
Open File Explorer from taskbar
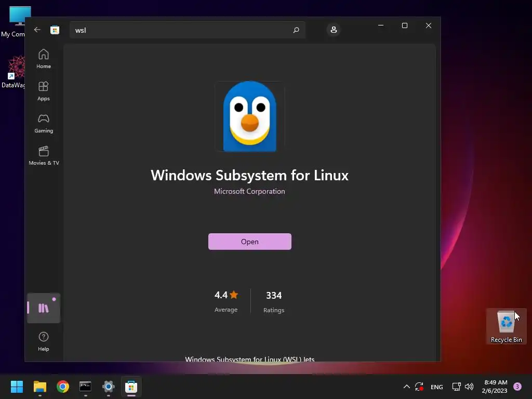pyautogui.click(x=39, y=387)
